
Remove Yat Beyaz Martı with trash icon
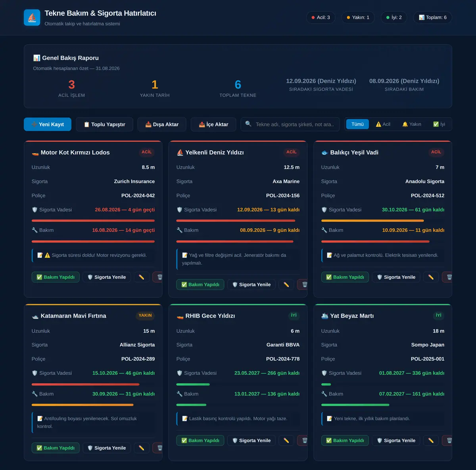pyautogui.click(x=447, y=440)
